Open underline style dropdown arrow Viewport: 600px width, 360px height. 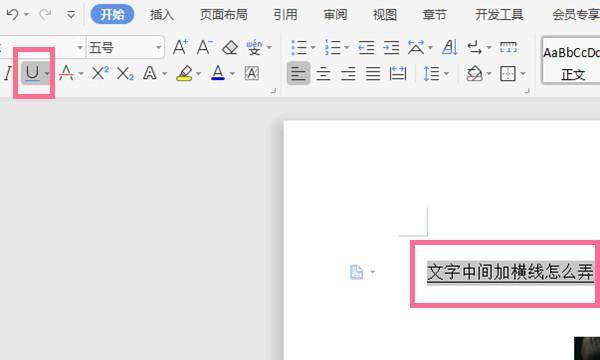click(46, 73)
